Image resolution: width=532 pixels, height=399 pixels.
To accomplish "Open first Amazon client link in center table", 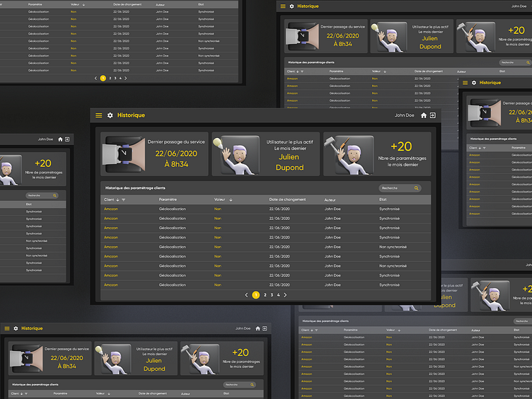I will click(110, 209).
